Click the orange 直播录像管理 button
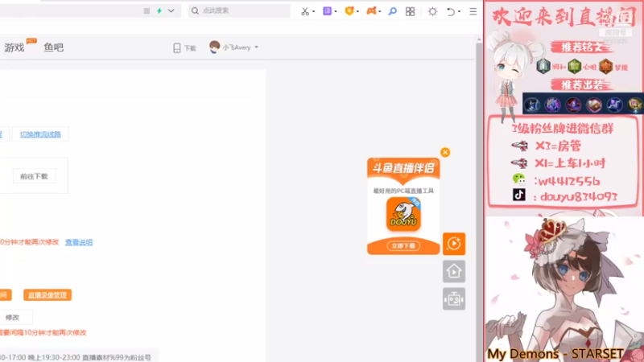 click(x=47, y=295)
